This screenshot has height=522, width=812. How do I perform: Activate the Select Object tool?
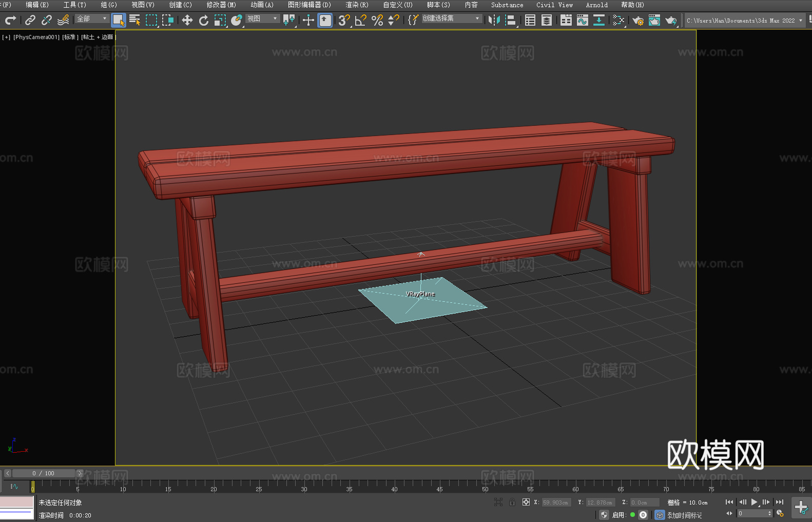[x=119, y=20]
